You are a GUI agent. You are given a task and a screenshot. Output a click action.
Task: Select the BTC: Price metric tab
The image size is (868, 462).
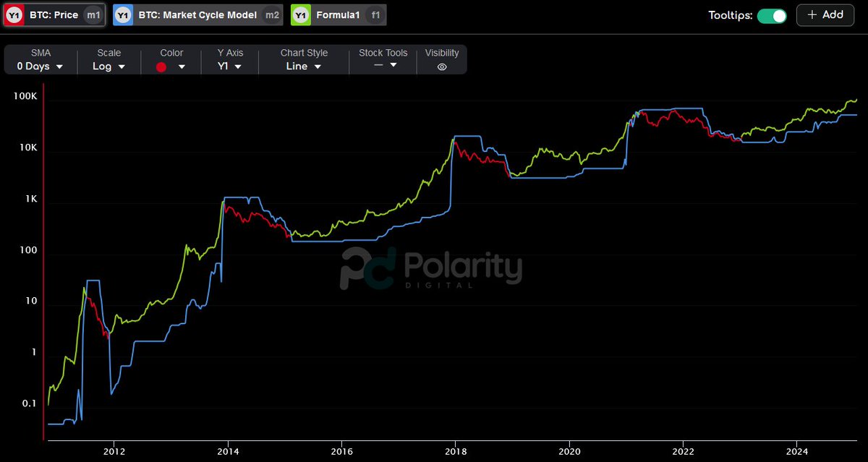tap(54, 15)
